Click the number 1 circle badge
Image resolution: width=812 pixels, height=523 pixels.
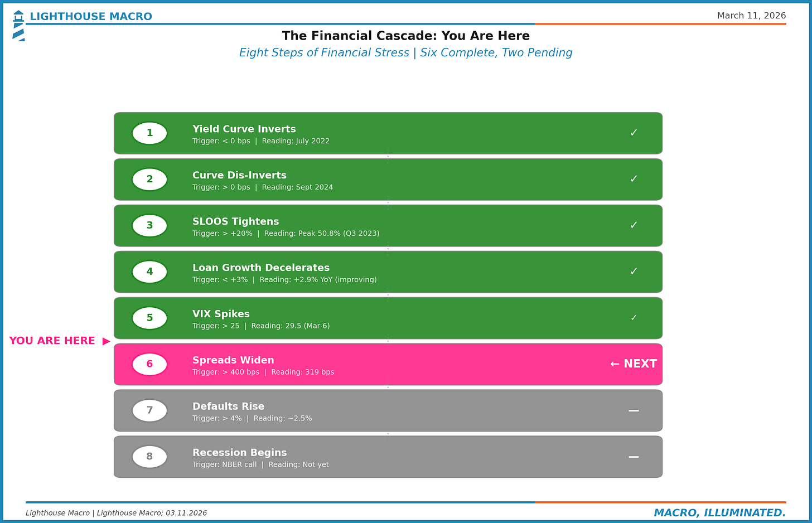click(149, 133)
